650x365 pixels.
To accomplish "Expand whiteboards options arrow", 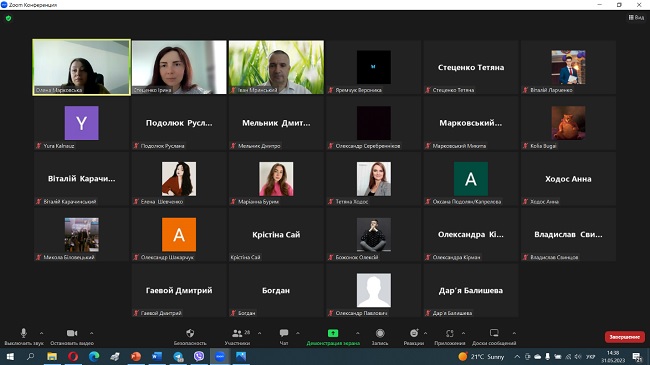I will click(514, 333).
